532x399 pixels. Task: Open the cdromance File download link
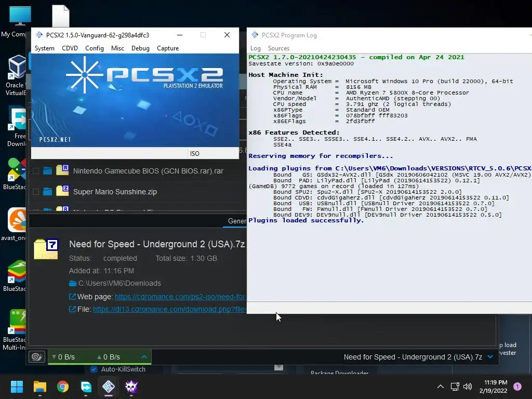[169, 310]
